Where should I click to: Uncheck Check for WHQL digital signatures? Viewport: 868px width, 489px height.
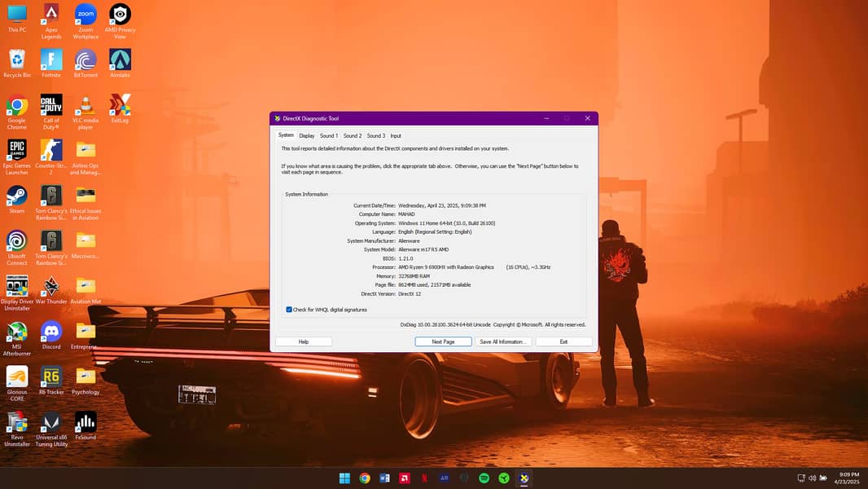click(289, 310)
